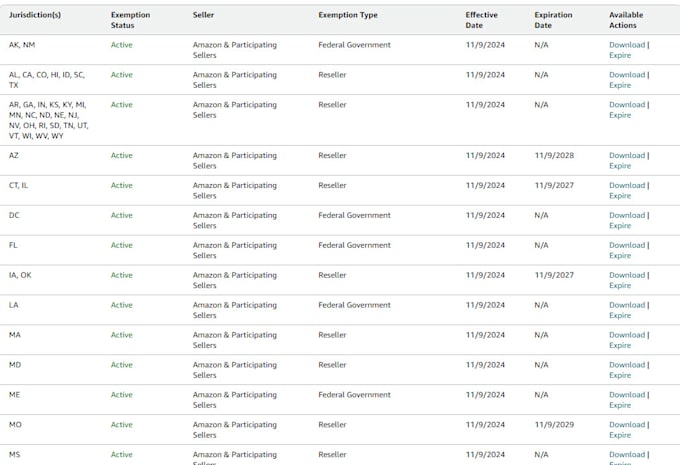This screenshot has width=680, height=465.
Task: Click the seller cell in the AZ row
Action: coord(235,160)
